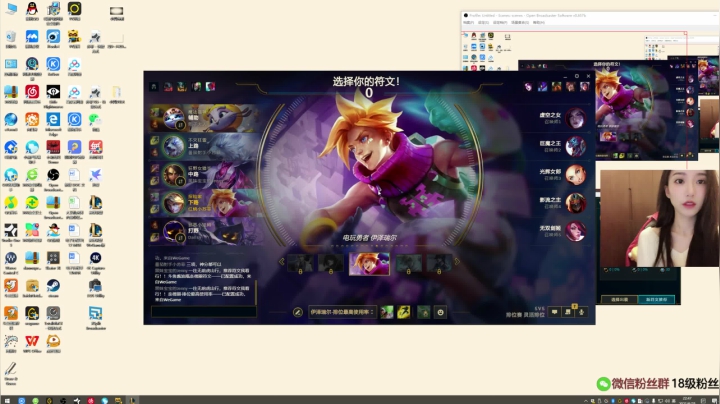The height and width of the screenshot is (404, 720).
Task: Open the QQ penguin desktop shortcut
Action: (32, 11)
